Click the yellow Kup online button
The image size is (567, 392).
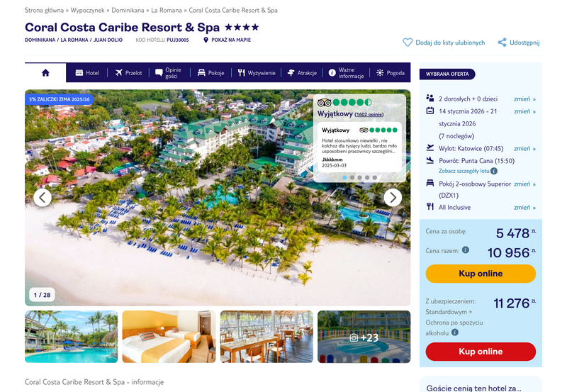click(481, 274)
